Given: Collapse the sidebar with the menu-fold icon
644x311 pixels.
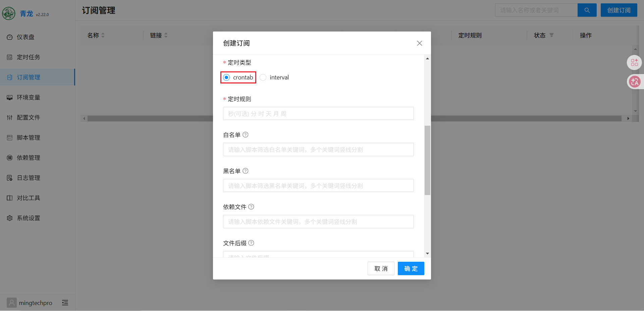Looking at the screenshot, I should pos(65,303).
